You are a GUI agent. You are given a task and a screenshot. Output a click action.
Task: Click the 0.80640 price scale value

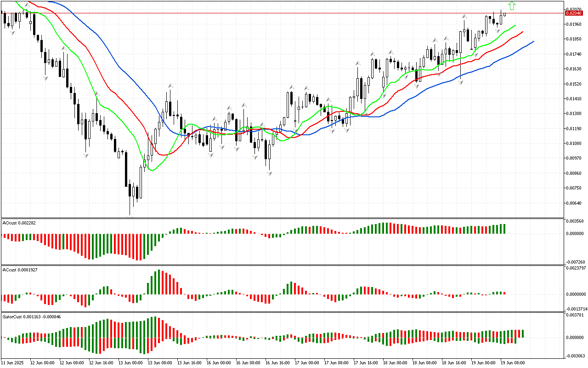[x=575, y=203]
